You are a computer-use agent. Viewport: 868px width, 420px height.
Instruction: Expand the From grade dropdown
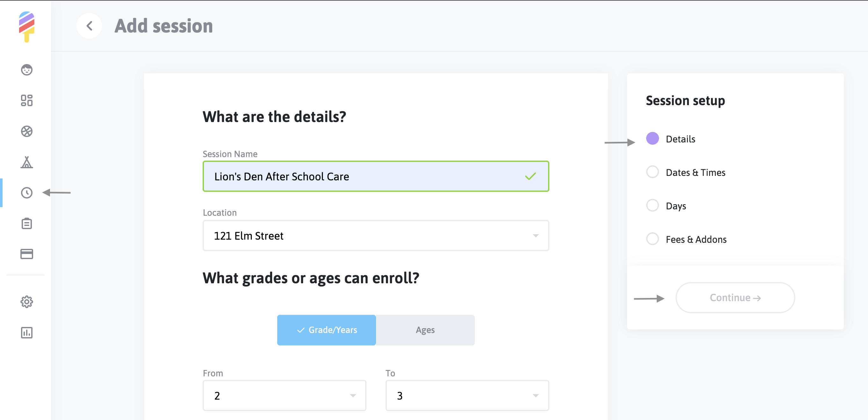pos(284,395)
